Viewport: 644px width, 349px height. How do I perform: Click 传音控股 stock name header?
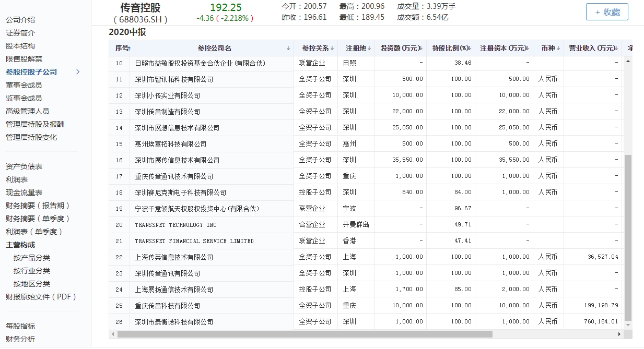pyautogui.click(x=140, y=8)
